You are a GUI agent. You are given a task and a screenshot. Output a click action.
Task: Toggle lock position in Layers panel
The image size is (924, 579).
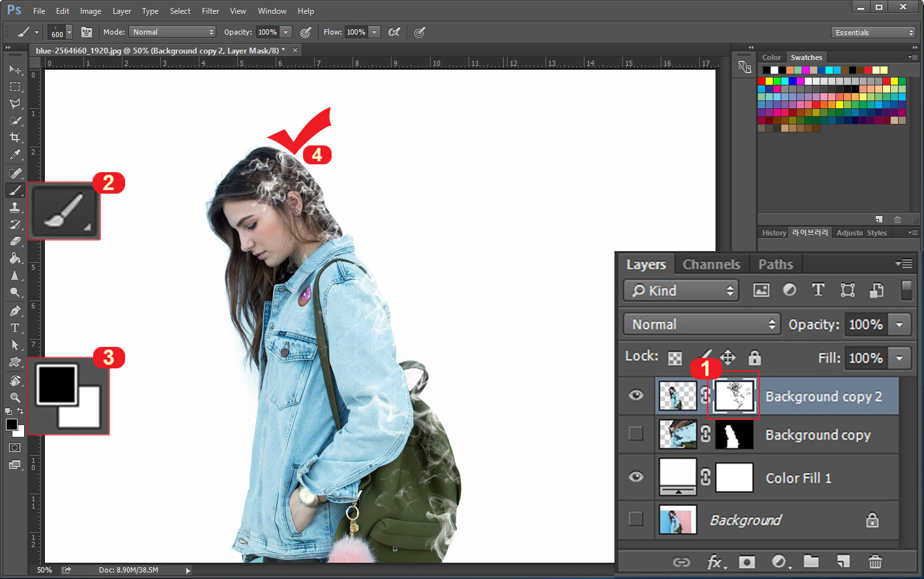pos(728,357)
